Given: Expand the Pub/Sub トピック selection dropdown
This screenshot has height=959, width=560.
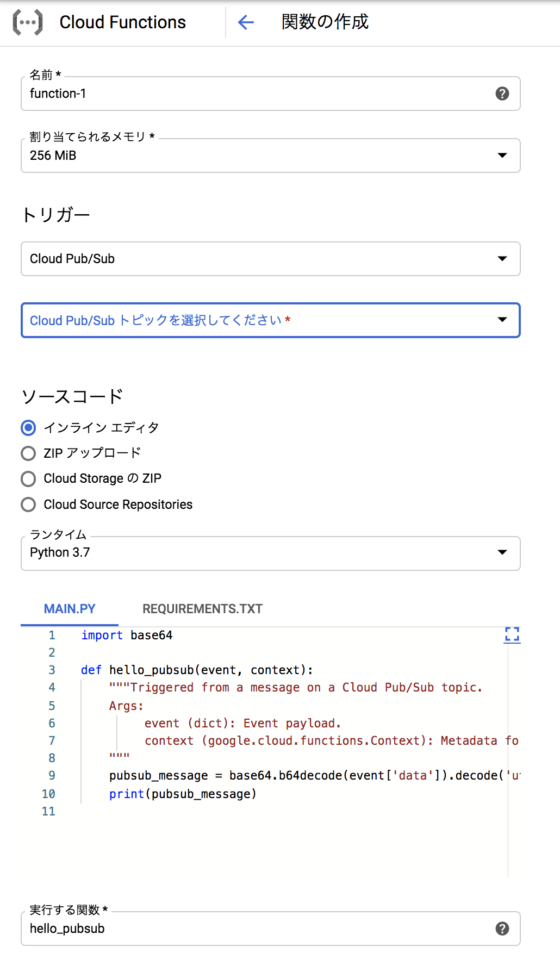Looking at the screenshot, I should pos(271,320).
